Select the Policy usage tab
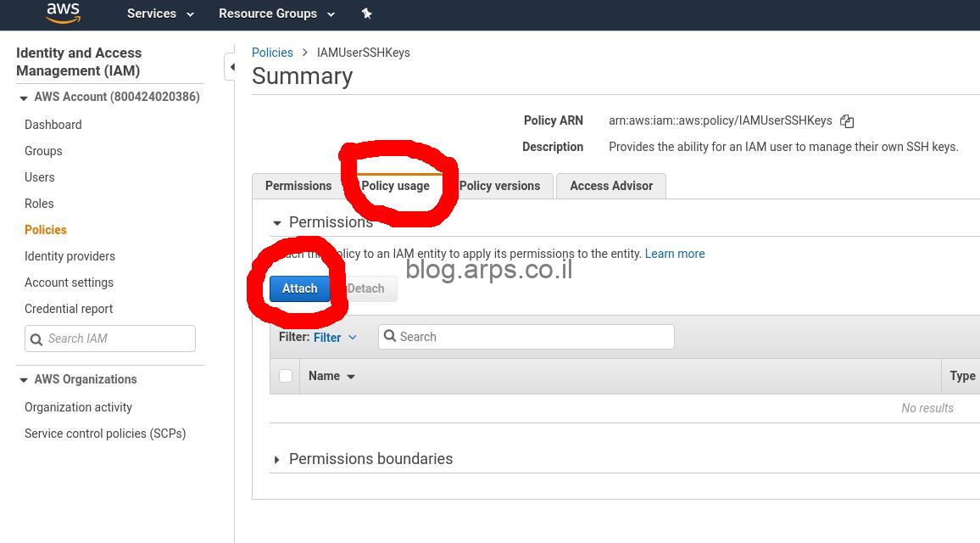Screen dimensions: 980x543 (x=395, y=186)
